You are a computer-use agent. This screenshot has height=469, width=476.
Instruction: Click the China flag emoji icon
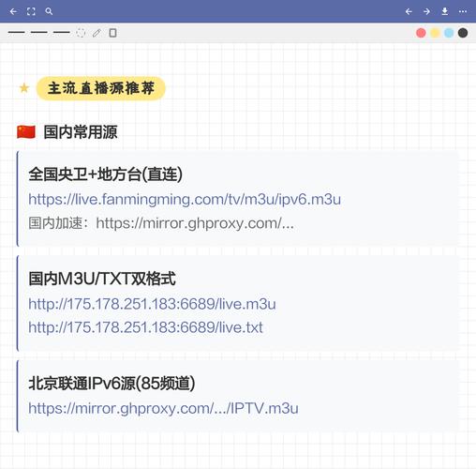click(x=26, y=132)
